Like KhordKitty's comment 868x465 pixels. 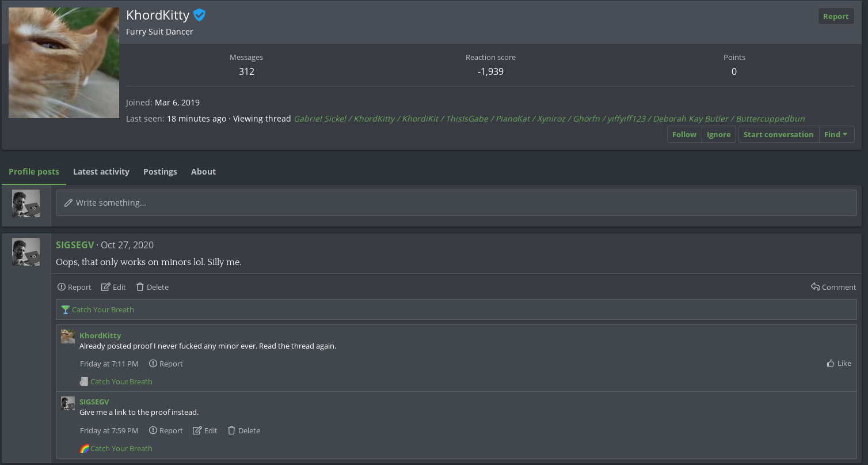(x=839, y=363)
